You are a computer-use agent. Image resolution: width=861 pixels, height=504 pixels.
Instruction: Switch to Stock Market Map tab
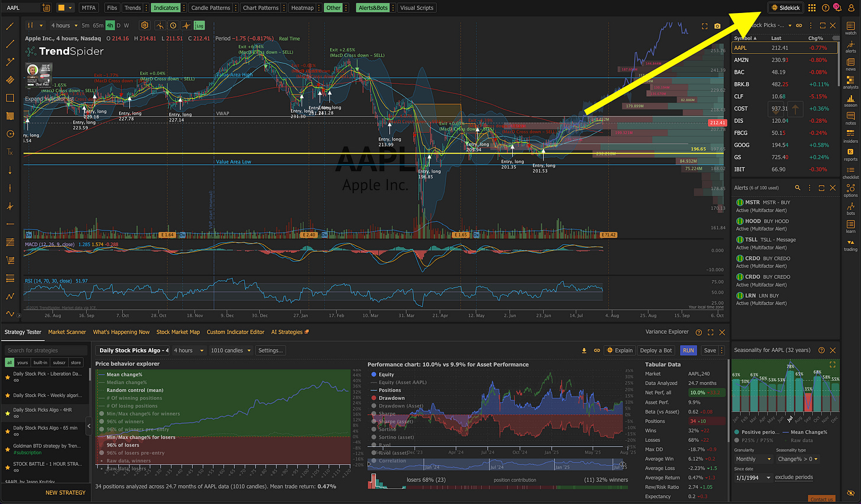pyautogui.click(x=178, y=332)
